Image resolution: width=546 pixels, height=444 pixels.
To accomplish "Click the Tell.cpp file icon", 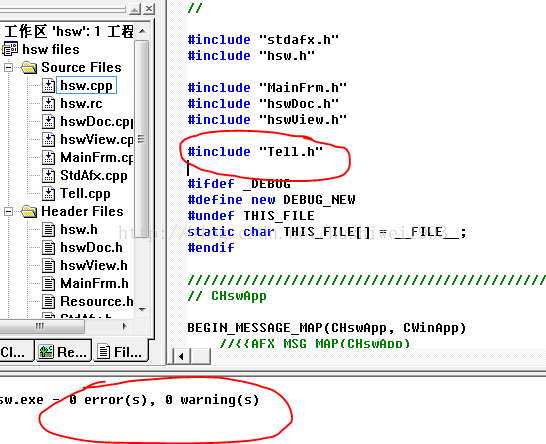I will pos(48,194).
